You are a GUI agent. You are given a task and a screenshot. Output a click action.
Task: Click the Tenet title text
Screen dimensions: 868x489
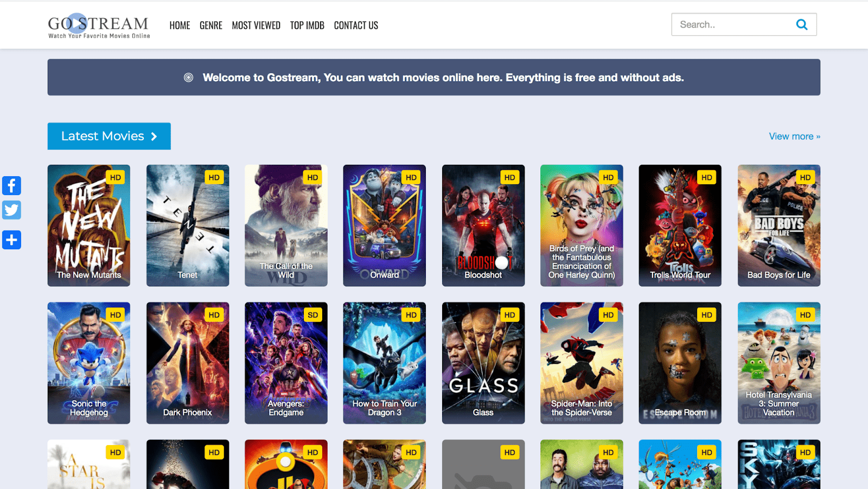188,275
